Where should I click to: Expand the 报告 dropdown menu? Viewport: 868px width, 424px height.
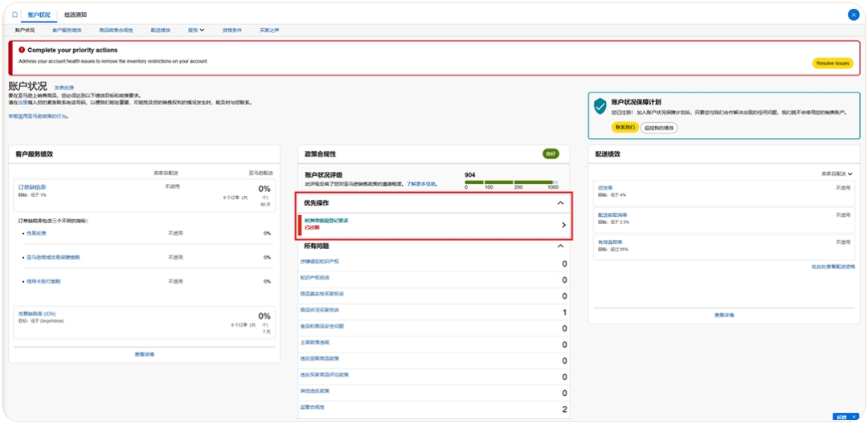click(x=196, y=30)
